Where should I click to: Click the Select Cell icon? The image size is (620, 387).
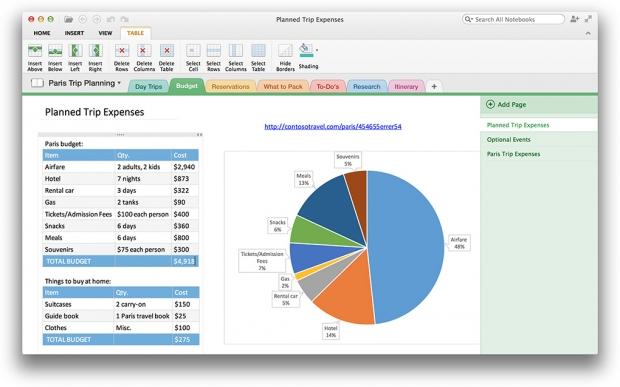(193, 58)
